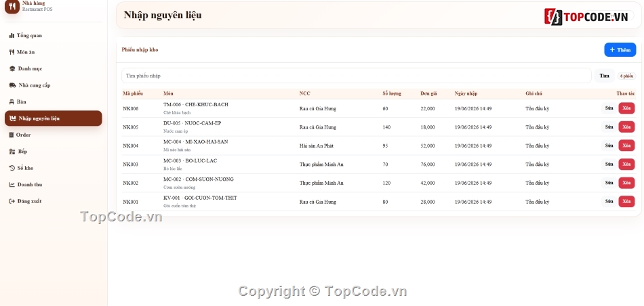Screen dimensions: 644x306
Task: Edit receipt NK001 with Sửa
Action: [609, 201]
